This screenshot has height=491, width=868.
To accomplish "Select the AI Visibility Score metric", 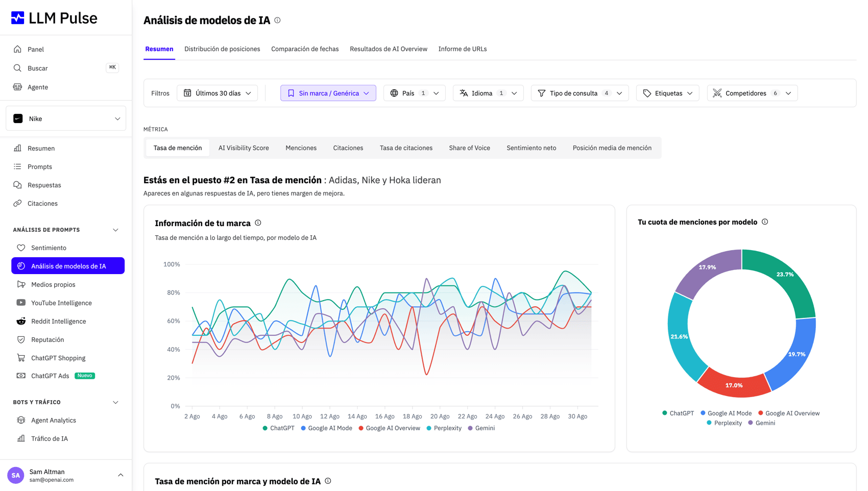I will (244, 148).
